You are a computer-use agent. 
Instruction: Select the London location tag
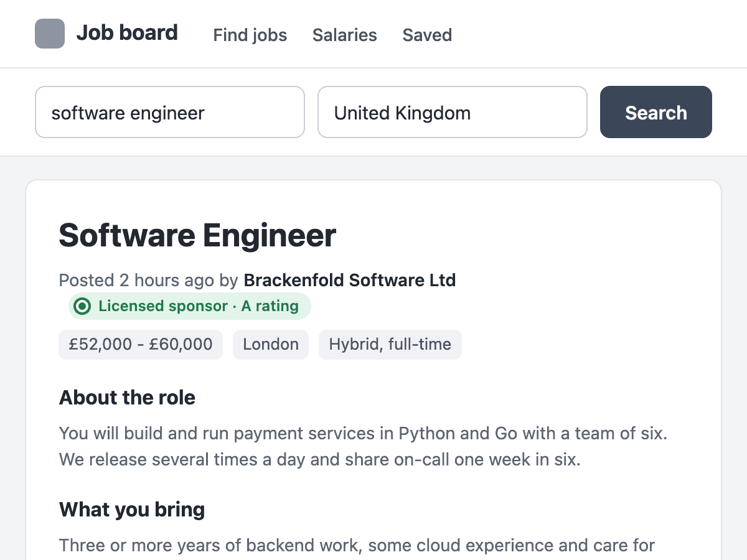coord(271,344)
